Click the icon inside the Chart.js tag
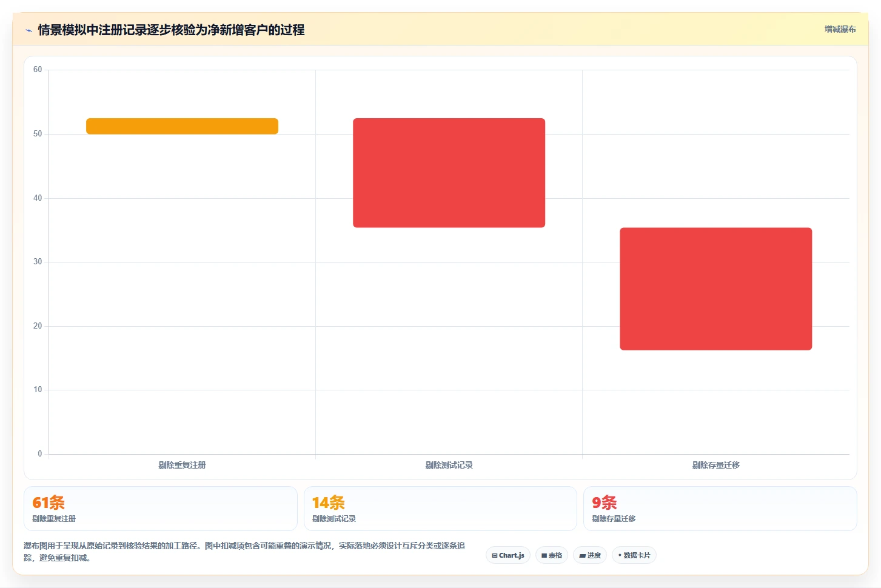The image size is (881, 588). pyautogui.click(x=495, y=555)
